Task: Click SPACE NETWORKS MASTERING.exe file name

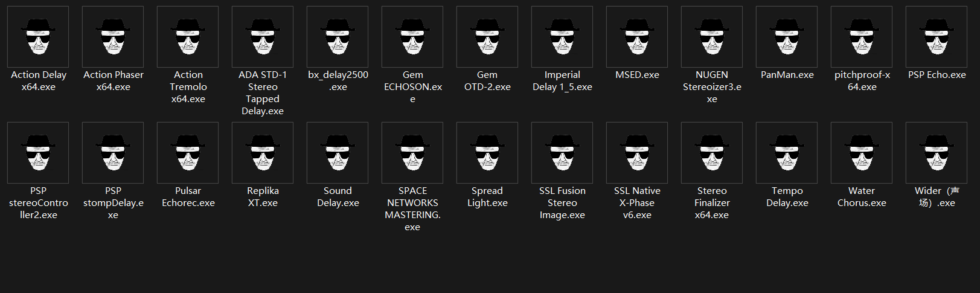Action: click(412, 209)
